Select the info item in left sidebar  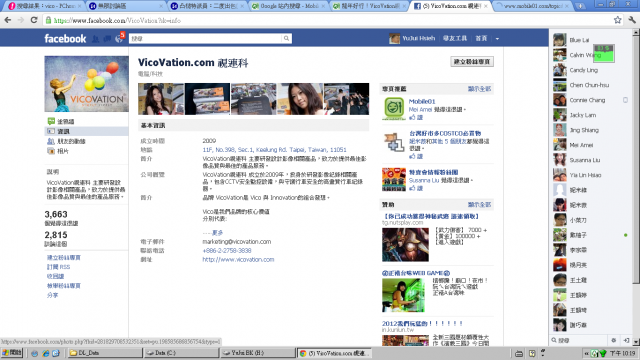(86, 131)
